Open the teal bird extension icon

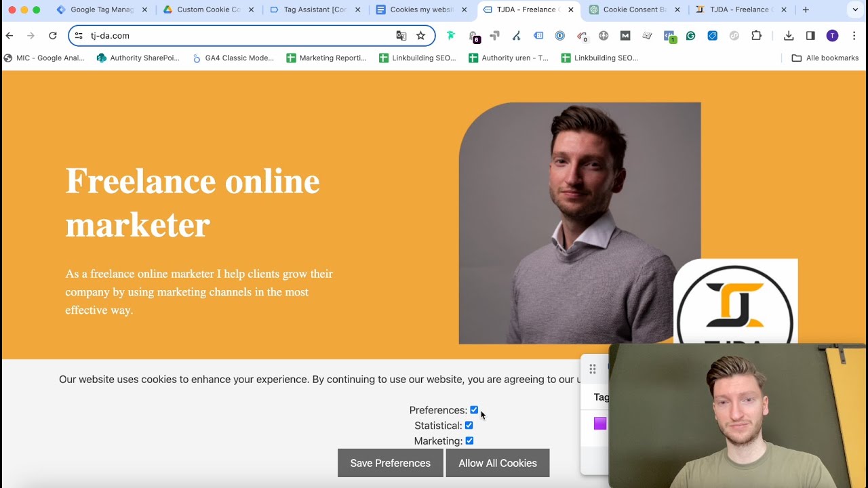[451, 36]
